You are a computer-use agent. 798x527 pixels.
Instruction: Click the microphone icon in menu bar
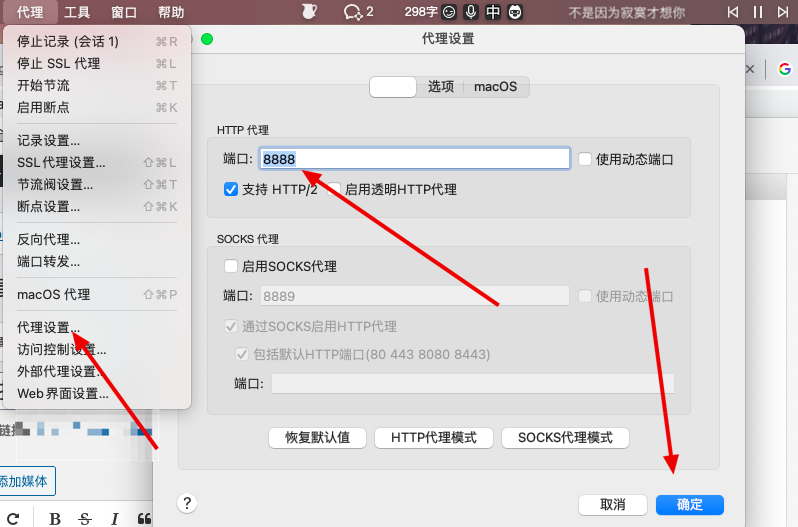(470, 12)
